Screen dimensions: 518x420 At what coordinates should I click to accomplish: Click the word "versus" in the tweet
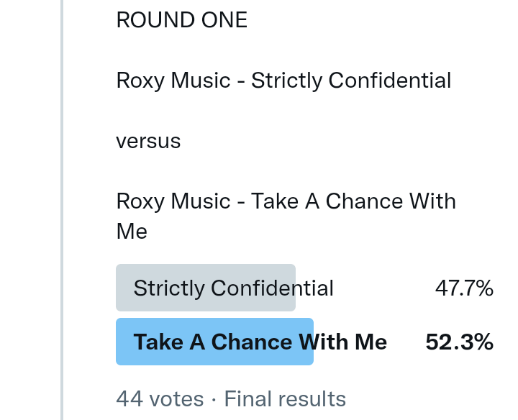coord(148,141)
